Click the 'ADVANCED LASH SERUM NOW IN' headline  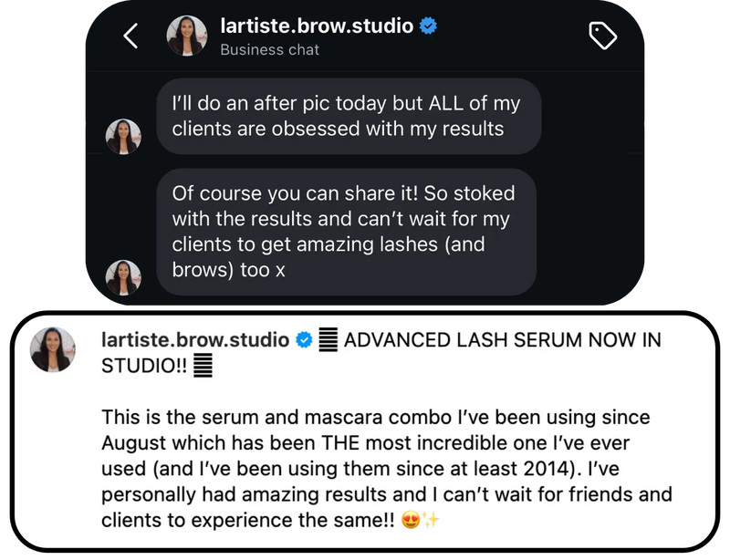pyautogui.click(x=503, y=341)
